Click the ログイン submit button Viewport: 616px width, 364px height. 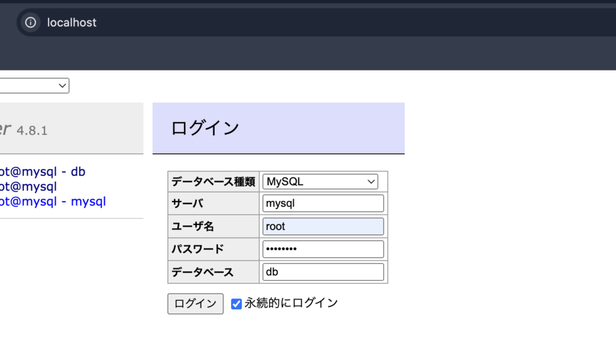click(x=196, y=303)
